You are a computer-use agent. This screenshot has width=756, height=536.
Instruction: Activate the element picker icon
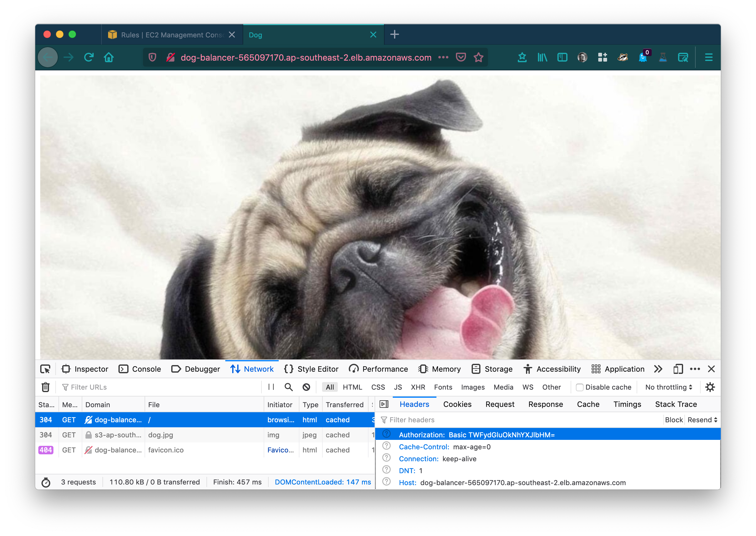[45, 369]
